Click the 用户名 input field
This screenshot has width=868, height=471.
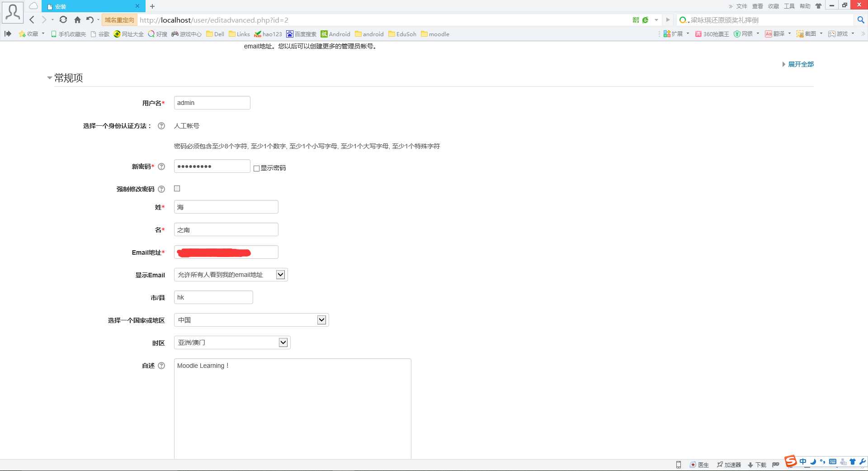[212, 103]
